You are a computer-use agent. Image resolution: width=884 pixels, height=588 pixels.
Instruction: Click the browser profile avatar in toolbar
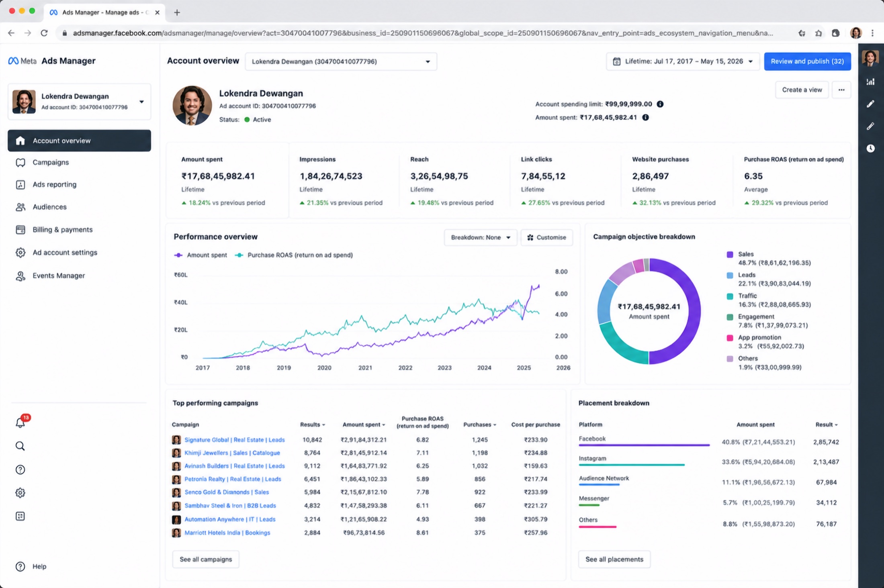[856, 33]
